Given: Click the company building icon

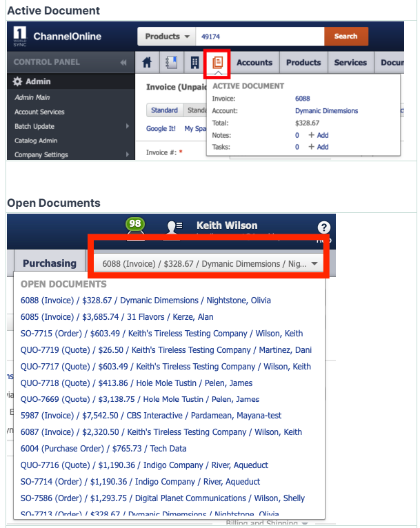Looking at the screenshot, I should [195, 63].
